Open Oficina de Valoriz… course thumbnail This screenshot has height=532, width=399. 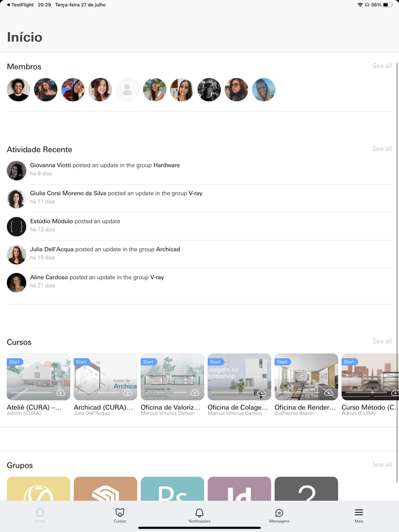click(x=172, y=377)
